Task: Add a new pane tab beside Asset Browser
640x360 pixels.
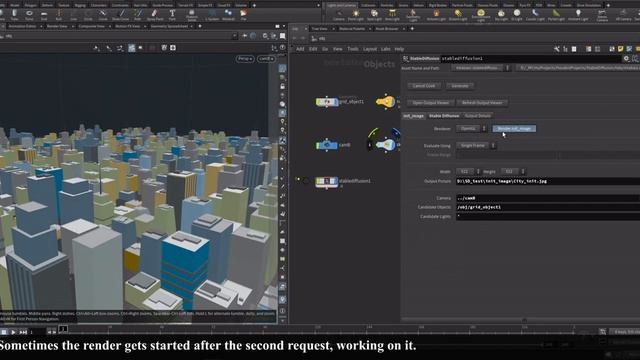Action: tap(412, 29)
